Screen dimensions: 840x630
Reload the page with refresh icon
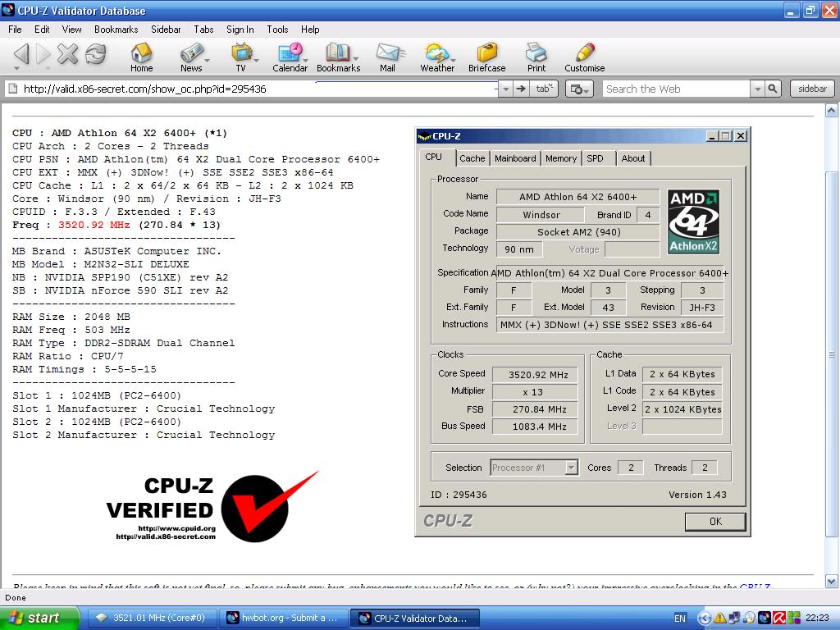pos(96,53)
